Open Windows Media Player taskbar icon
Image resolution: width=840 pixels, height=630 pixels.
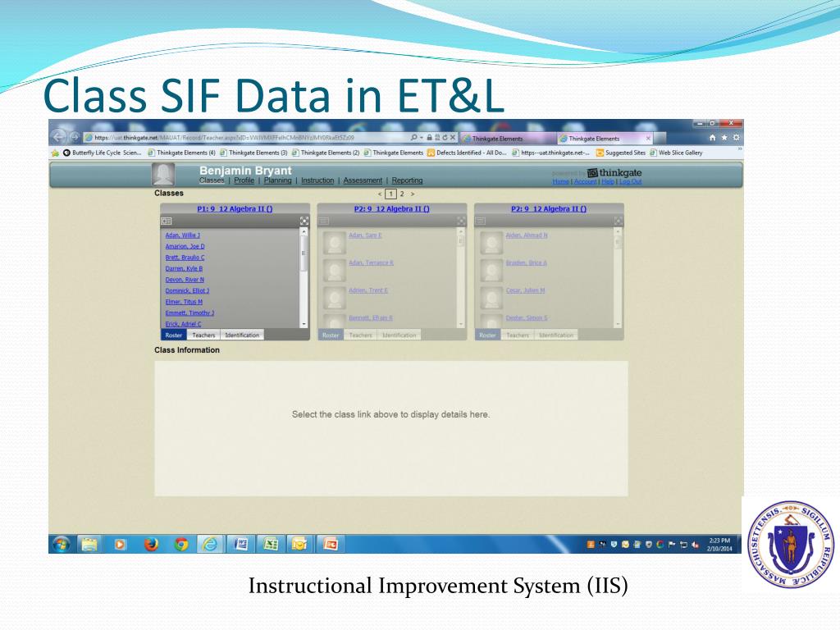(x=120, y=545)
